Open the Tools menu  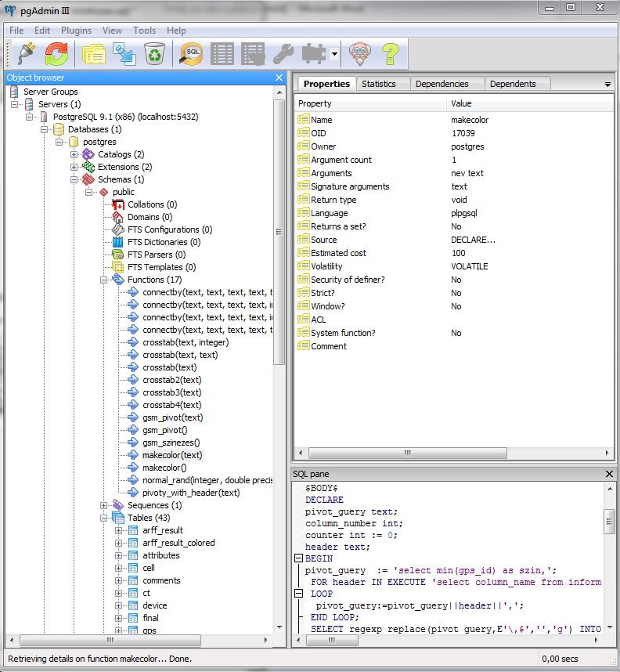click(144, 31)
